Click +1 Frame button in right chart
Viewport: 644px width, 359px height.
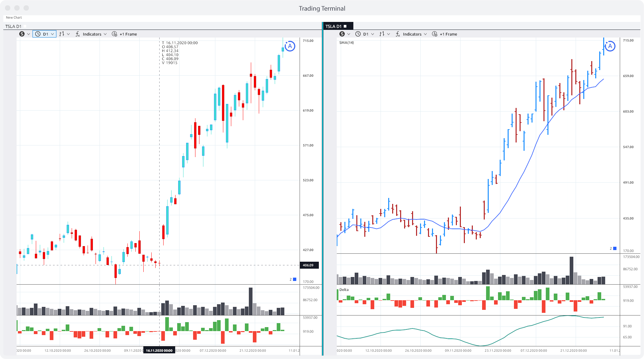pyautogui.click(x=449, y=34)
